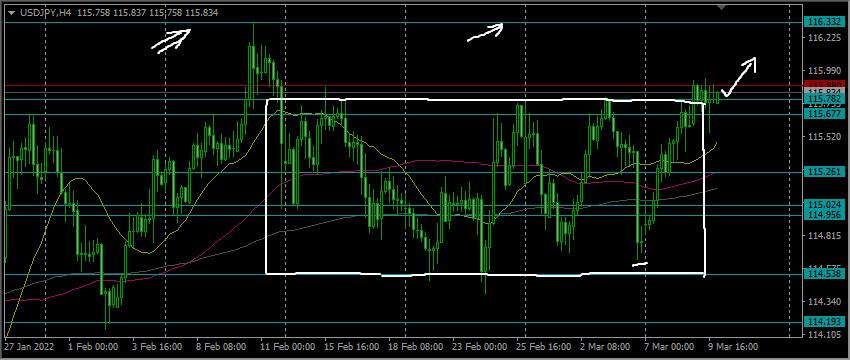The width and height of the screenshot is (850, 360).
Task: Click the 114.956 price level tag
Action: pos(822,215)
